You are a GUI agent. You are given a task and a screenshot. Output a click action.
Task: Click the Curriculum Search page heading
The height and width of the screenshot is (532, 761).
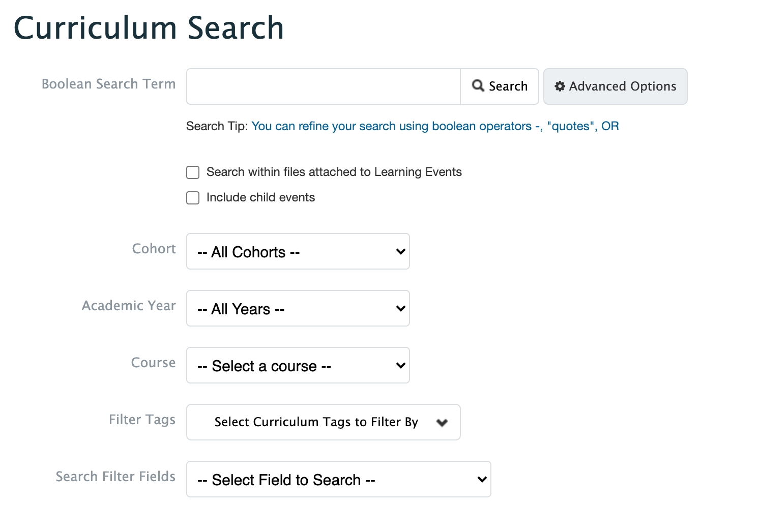149,27
